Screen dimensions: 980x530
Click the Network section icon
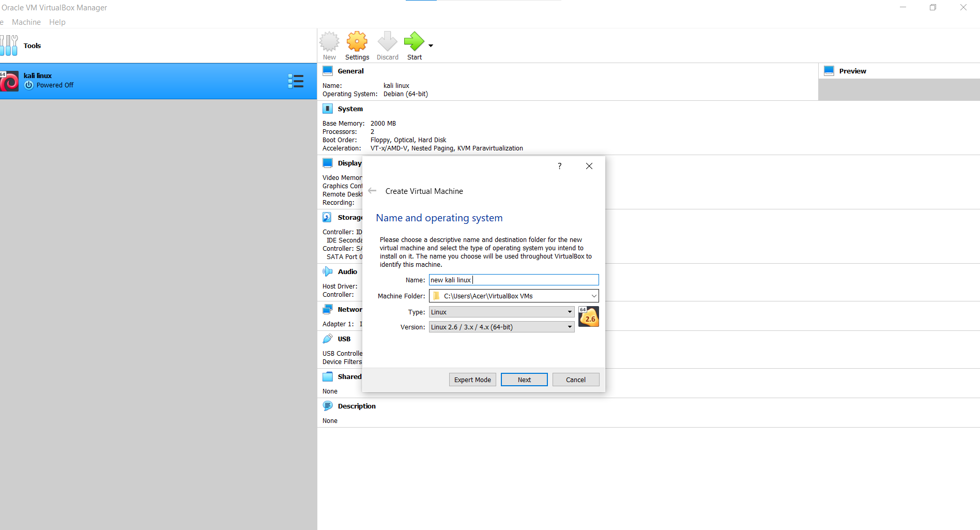click(328, 309)
